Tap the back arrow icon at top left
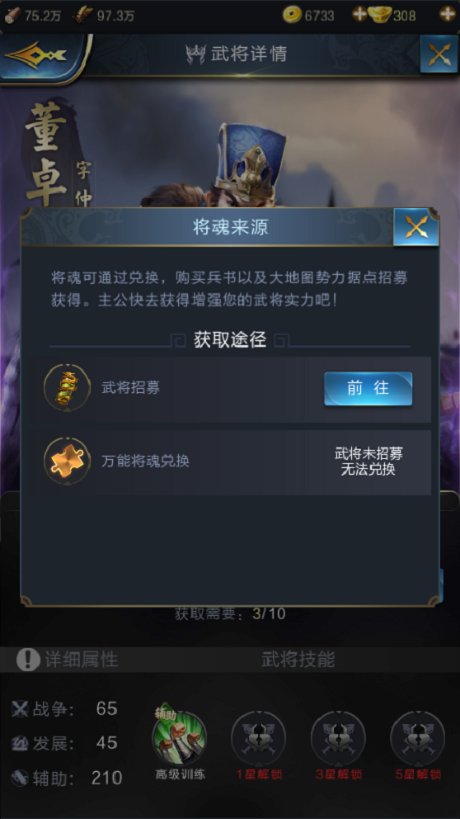Viewport: 460px width, 819px height. tap(37, 54)
